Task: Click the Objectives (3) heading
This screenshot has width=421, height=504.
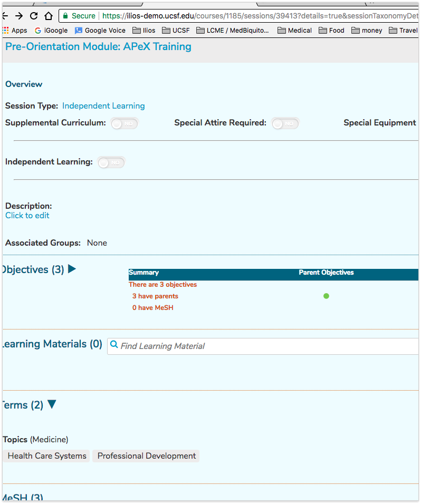Action: [33, 269]
